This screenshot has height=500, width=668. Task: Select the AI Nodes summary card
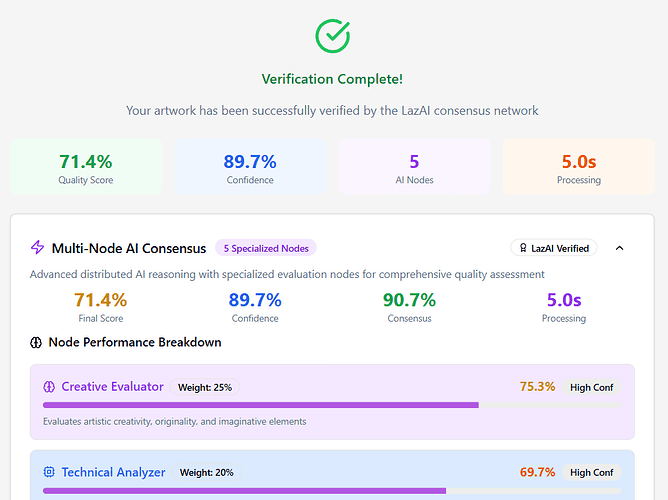[414, 167]
